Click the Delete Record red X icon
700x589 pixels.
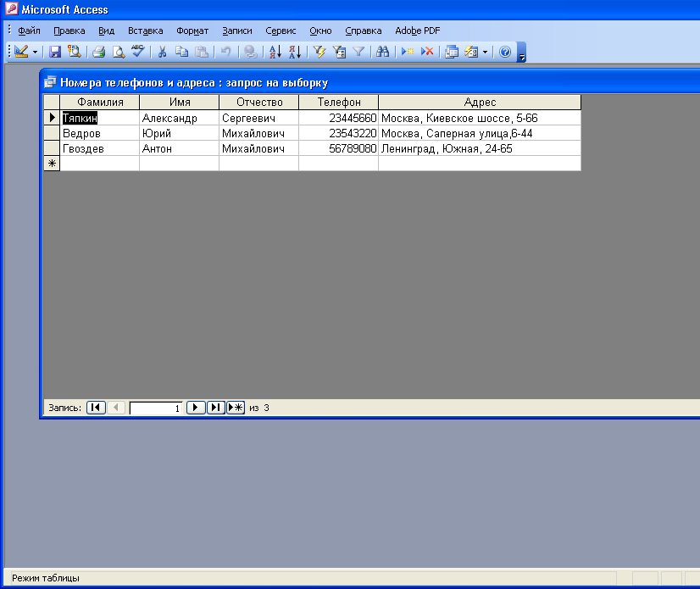pyautogui.click(x=427, y=52)
